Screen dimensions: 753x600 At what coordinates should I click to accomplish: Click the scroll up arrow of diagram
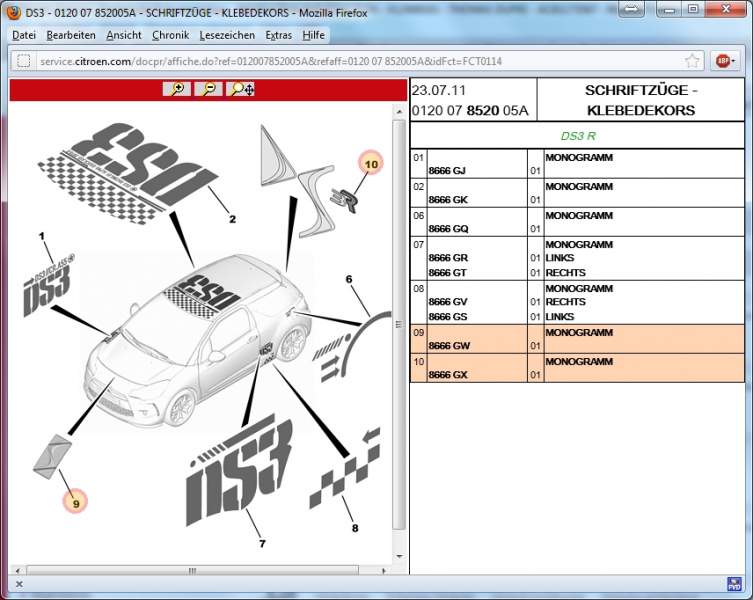(x=399, y=111)
